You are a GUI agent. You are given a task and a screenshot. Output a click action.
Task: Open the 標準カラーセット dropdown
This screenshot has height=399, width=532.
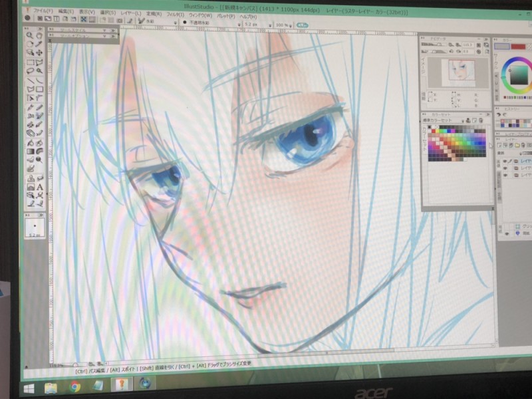(x=462, y=120)
